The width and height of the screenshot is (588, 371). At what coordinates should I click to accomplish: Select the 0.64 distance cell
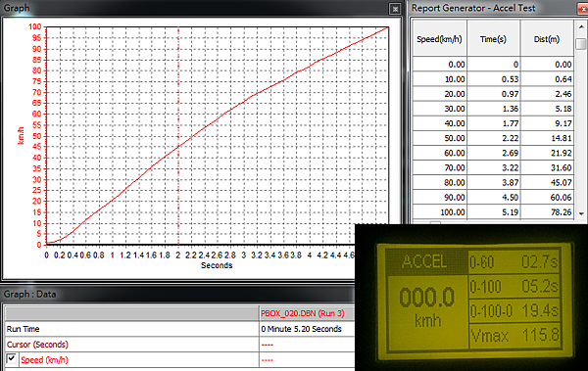pyautogui.click(x=547, y=79)
